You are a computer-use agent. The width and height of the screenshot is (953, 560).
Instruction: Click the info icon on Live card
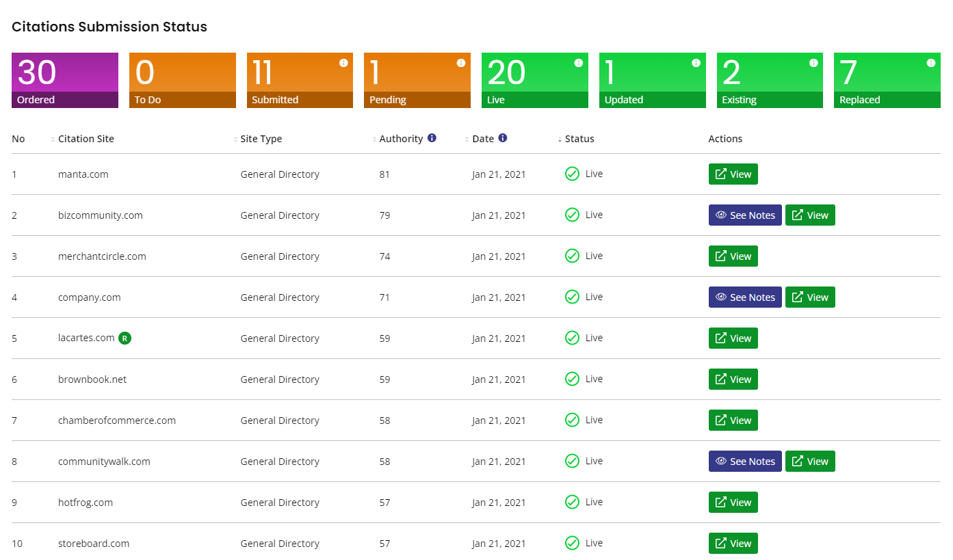pyautogui.click(x=579, y=63)
